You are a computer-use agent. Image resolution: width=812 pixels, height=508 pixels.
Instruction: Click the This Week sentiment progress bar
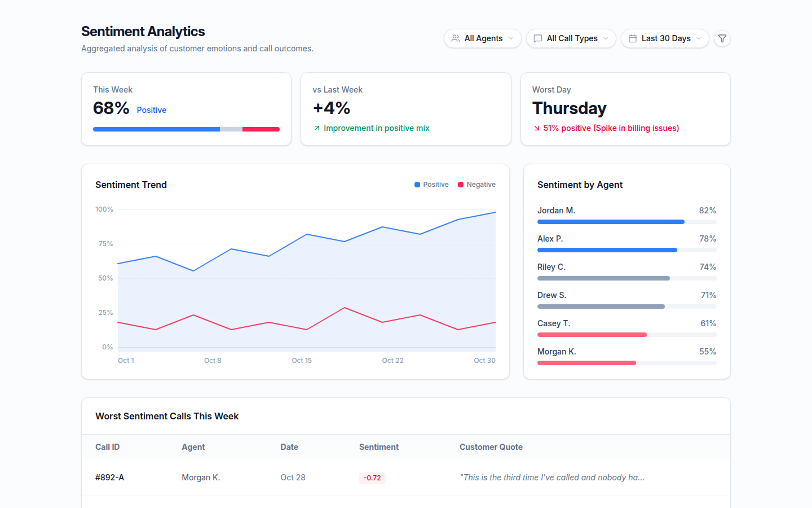pyautogui.click(x=186, y=129)
